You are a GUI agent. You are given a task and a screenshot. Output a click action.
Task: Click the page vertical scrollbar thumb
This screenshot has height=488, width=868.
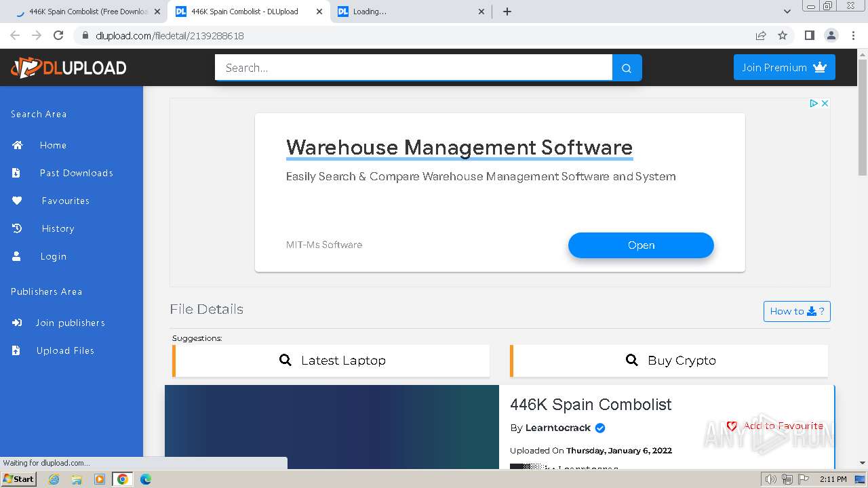pyautogui.click(x=863, y=119)
